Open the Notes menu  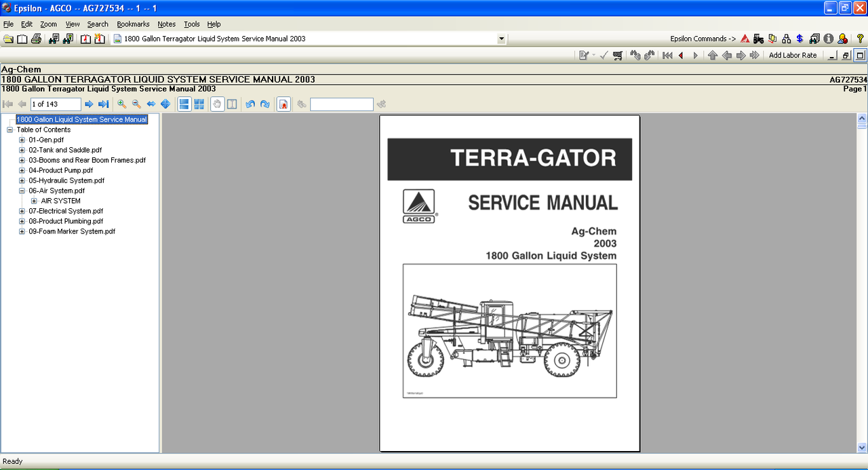click(x=166, y=24)
